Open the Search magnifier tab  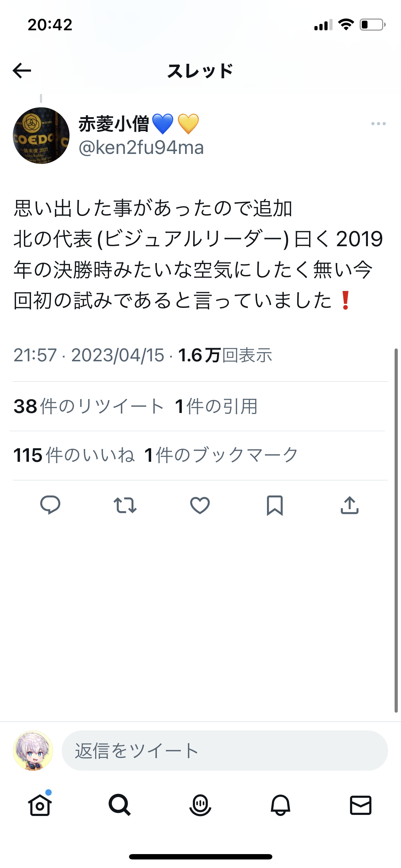120,805
